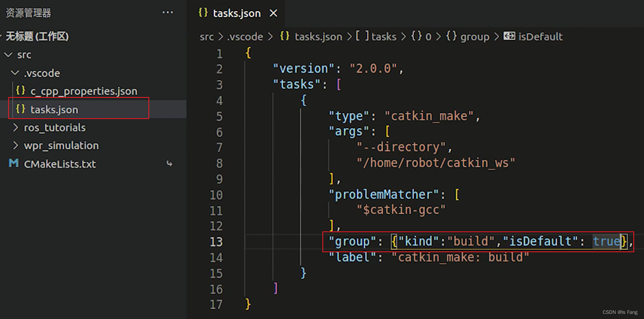This screenshot has height=319, width=644.
Task: Click the "version" key in the editor
Action: pos(304,69)
